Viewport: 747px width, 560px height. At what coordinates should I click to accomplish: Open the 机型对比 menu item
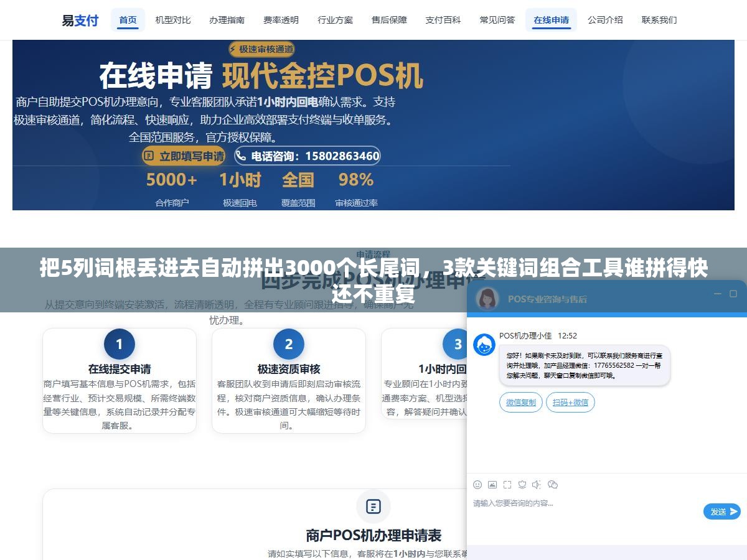tap(173, 20)
